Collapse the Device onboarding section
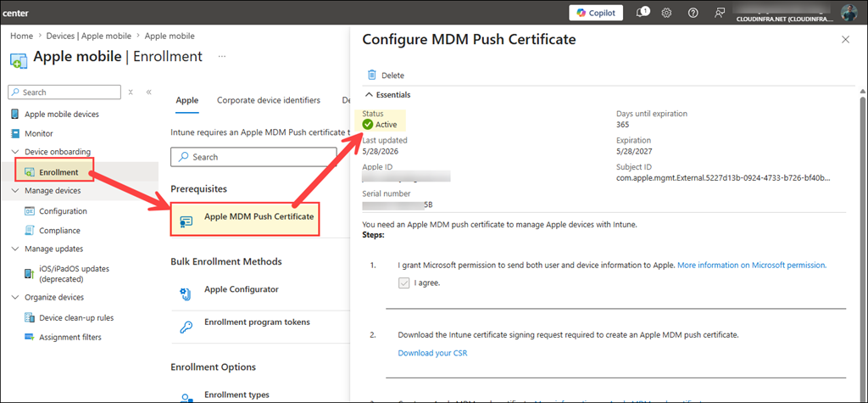868x403 pixels. (14, 152)
